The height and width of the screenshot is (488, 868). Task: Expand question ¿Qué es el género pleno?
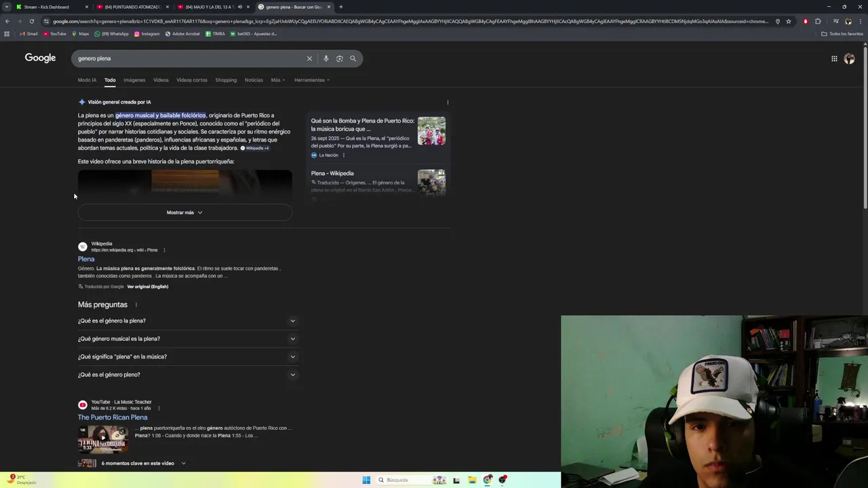pos(187,374)
